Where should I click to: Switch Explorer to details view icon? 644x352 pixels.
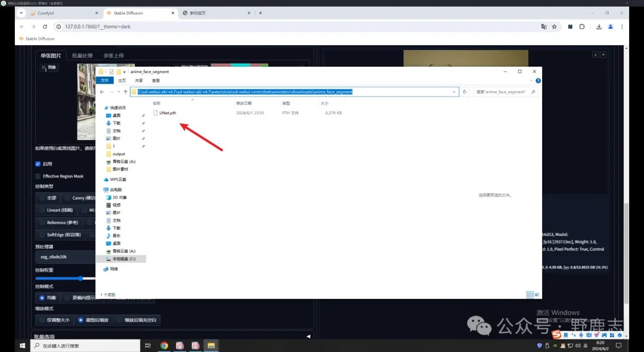[x=530, y=295]
